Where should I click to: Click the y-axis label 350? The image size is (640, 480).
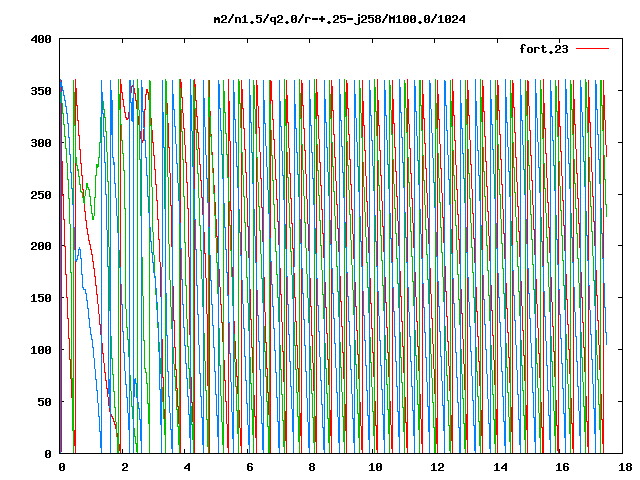[x=41, y=91]
